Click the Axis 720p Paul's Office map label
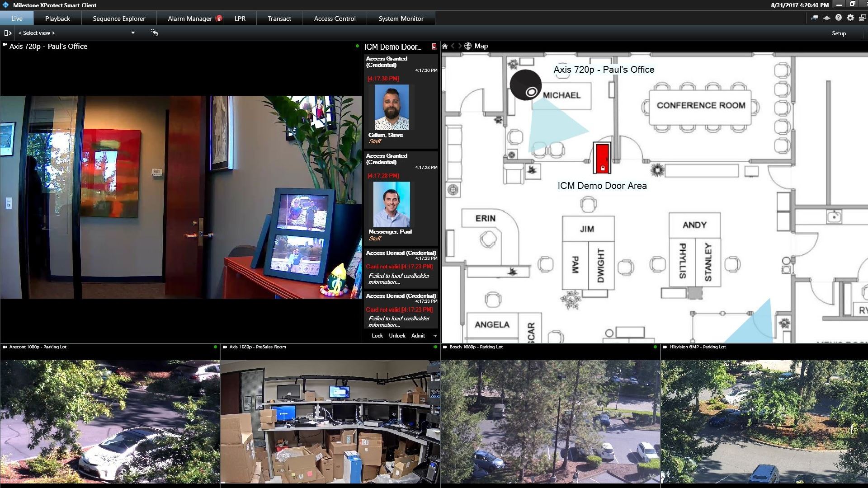Image resolution: width=868 pixels, height=488 pixels. (x=604, y=70)
